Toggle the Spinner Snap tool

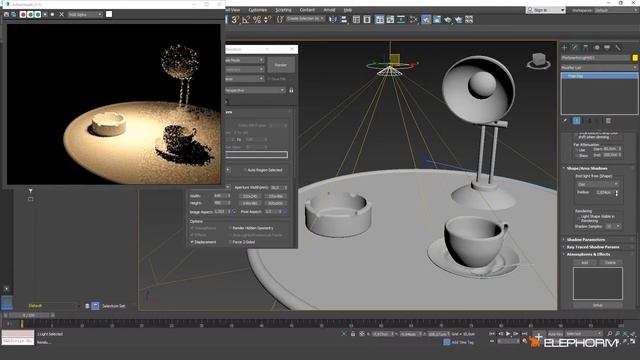click(x=267, y=19)
